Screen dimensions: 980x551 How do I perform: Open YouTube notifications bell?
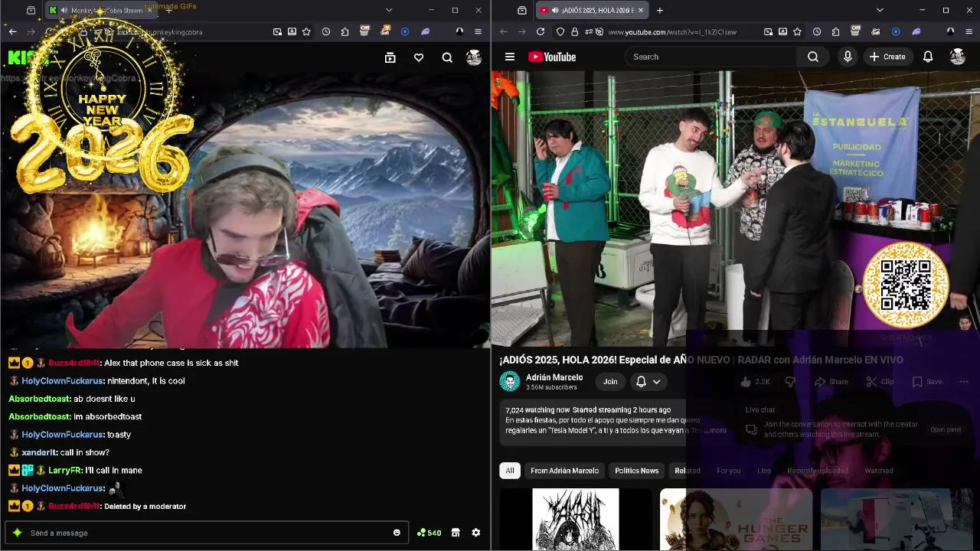[x=928, y=57]
